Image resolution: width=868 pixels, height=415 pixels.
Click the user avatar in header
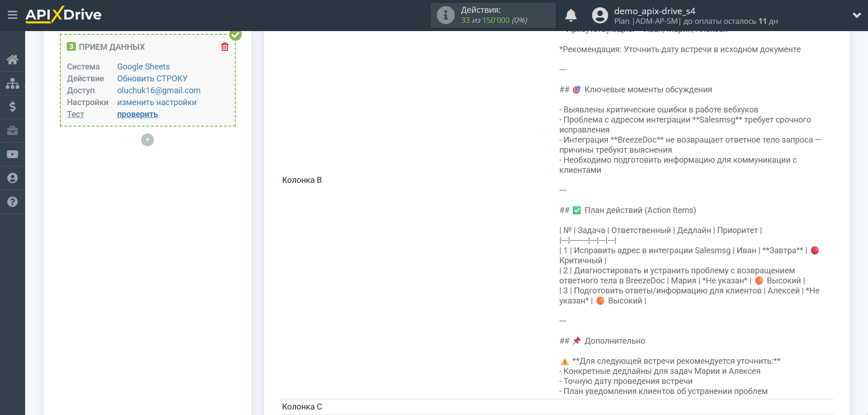coord(600,15)
